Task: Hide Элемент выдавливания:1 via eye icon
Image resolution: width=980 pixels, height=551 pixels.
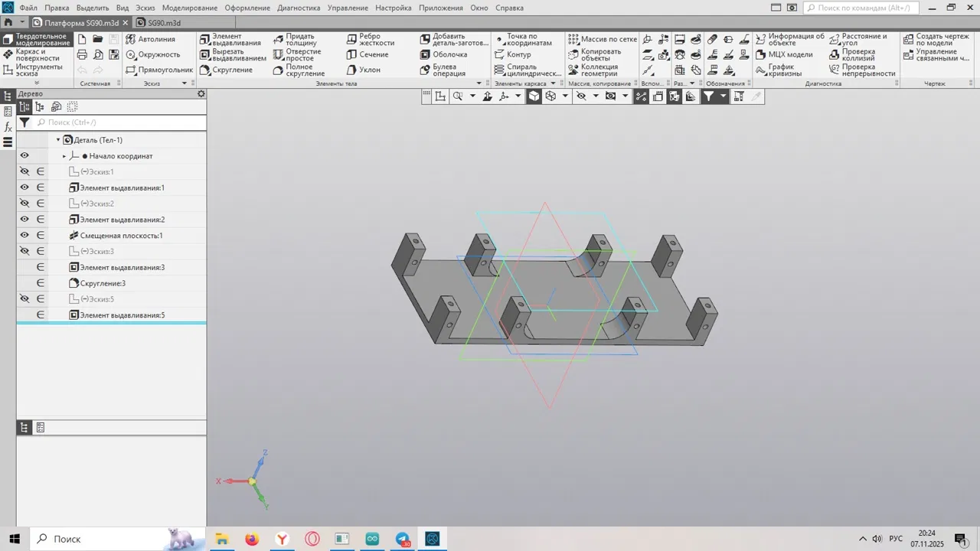Action: click(24, 187)
